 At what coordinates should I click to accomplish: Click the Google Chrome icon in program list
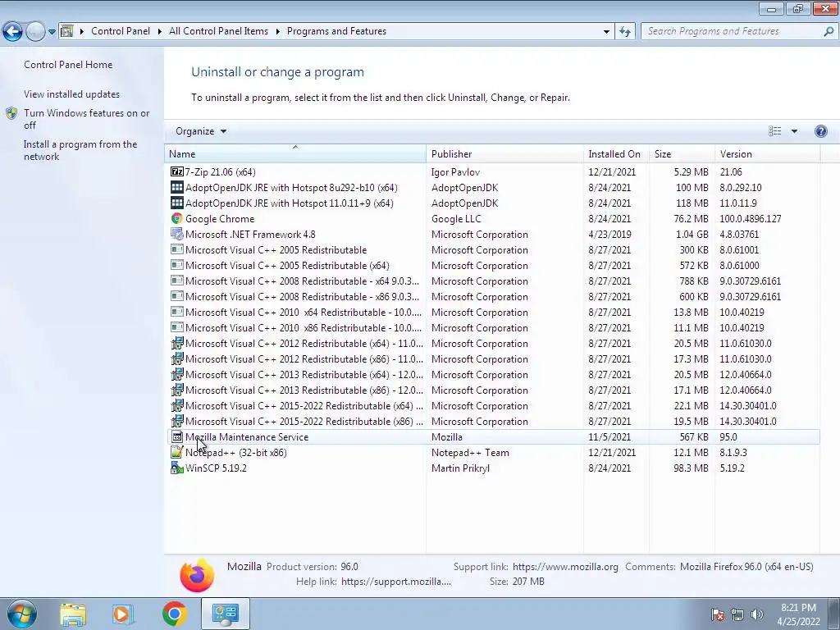coord(177,218)
